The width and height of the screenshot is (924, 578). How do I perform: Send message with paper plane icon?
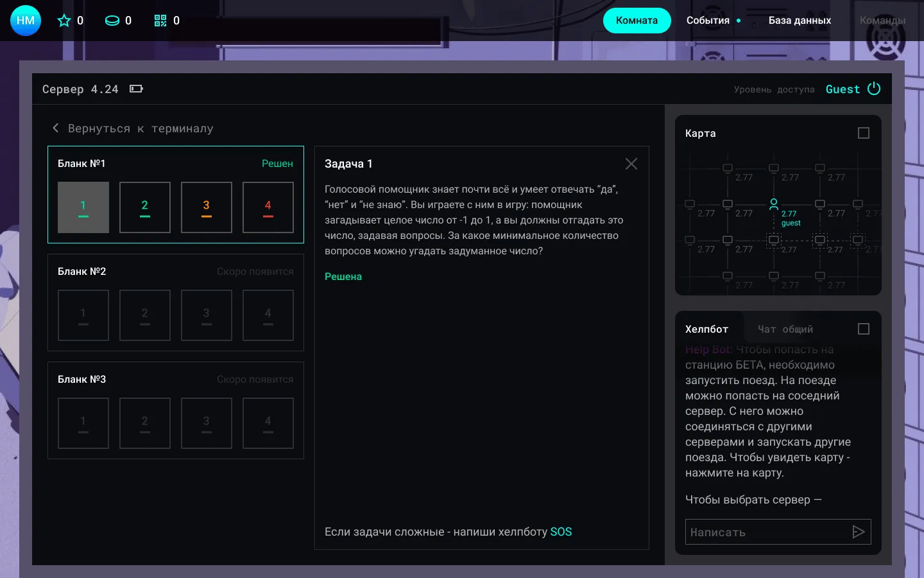(x=859, y=532)
